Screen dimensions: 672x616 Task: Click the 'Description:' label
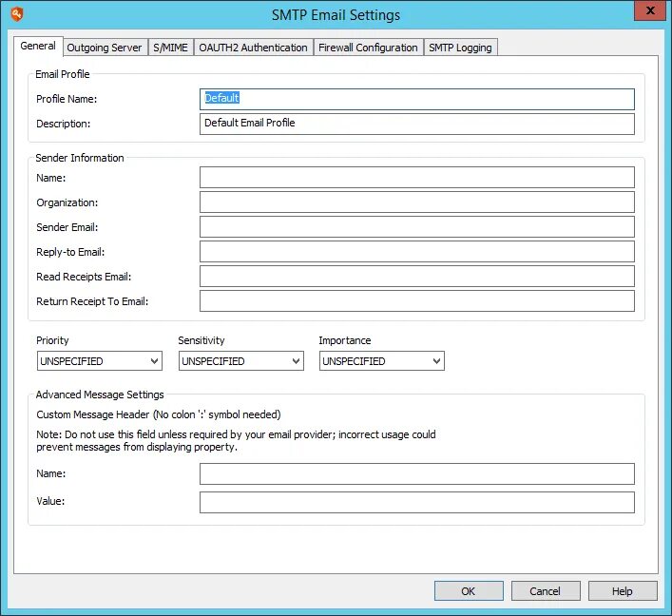(x=64, y=124)
